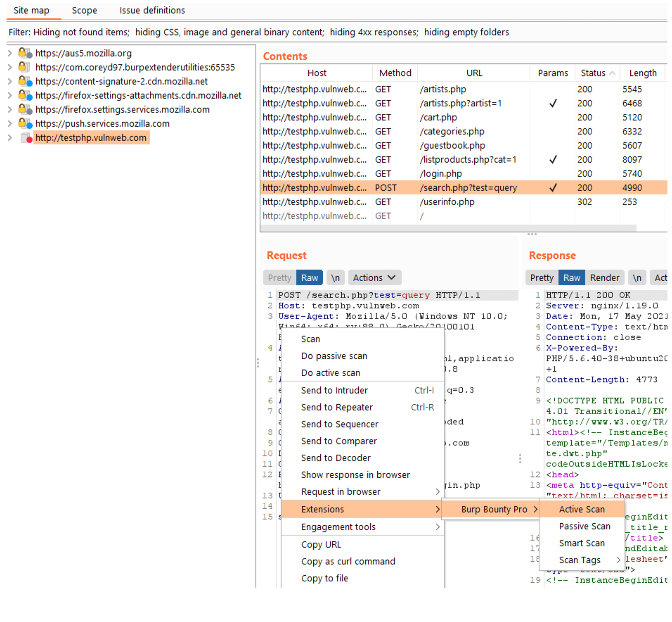Image resolution: width=672 pixels, height=622 pixels.
Task: Toggle the \n button in Request panel
Action: tap(335, 278)
